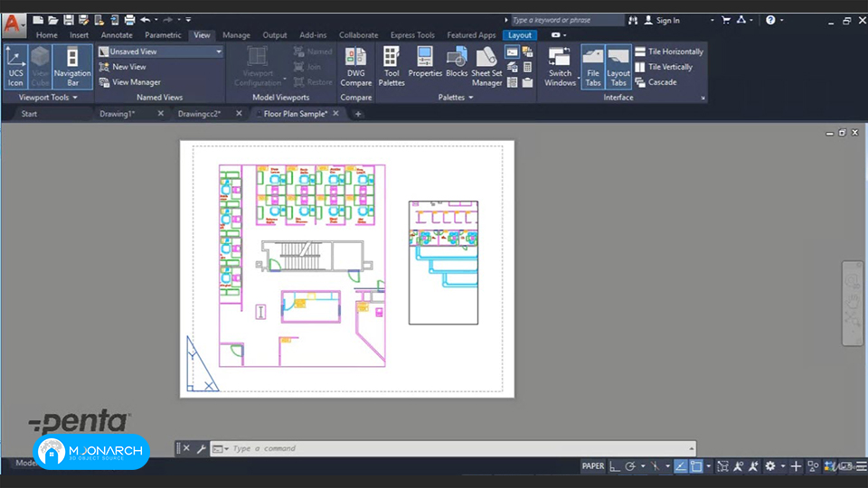868x488 pixels.
Task: Open the Autodesk App Store cart
Action: click(726, 20)
